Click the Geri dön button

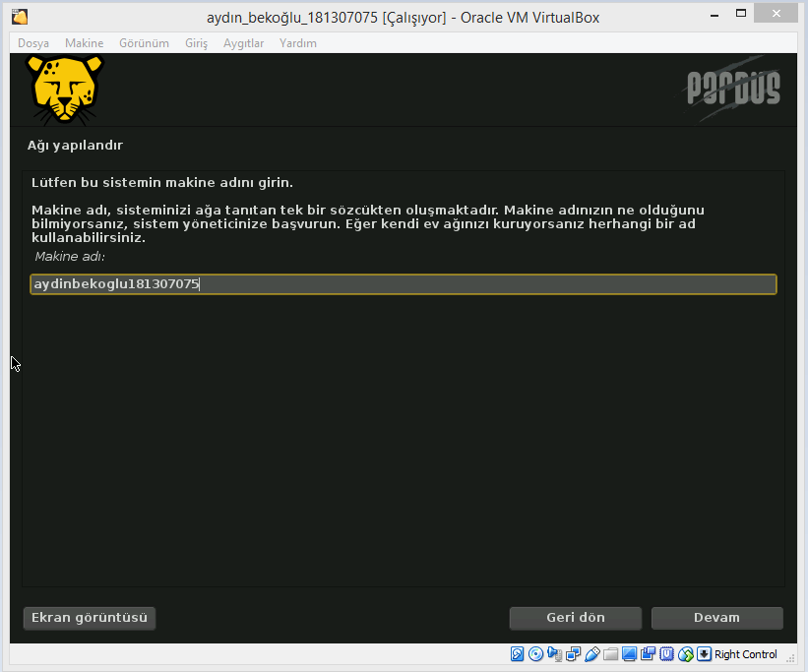(576, 617)
